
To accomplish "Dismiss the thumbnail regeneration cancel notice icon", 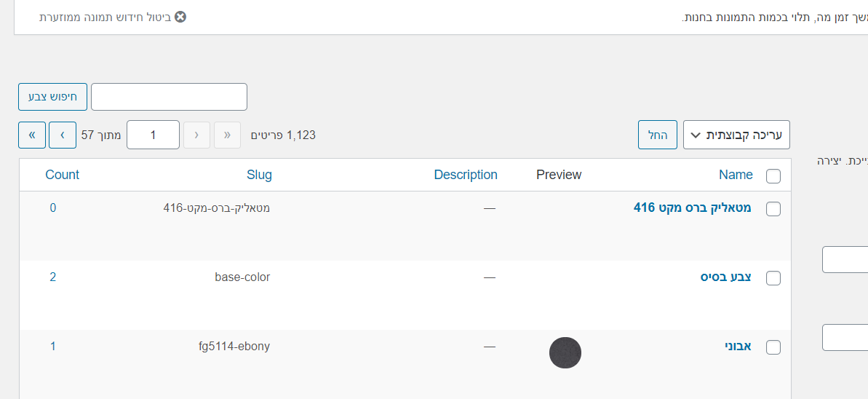I will 180,17.
